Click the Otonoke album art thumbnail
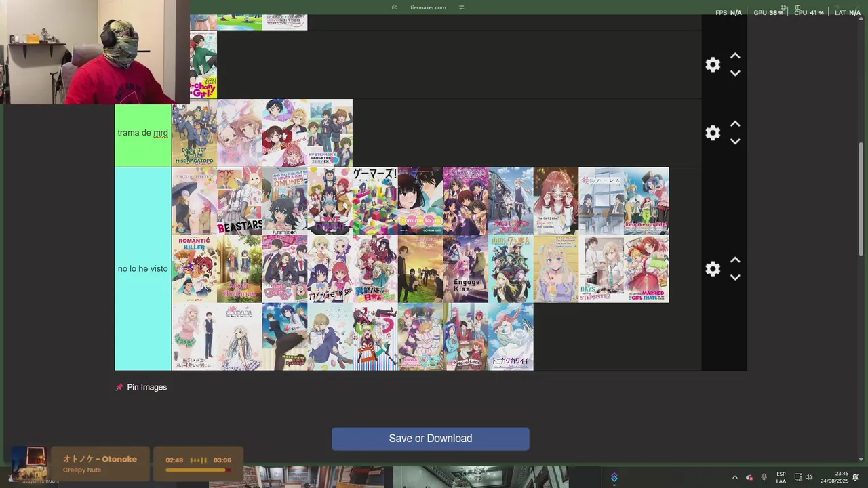Viewport: 868px width, 488px height. point(28,464)
